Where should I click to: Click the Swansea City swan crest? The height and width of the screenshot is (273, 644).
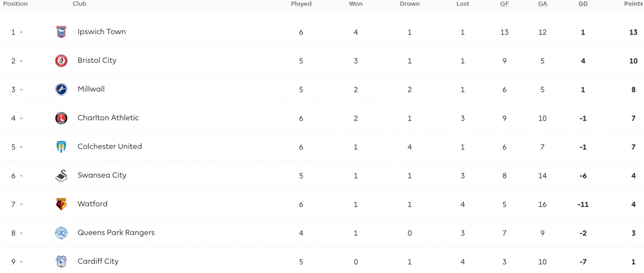(x=61, y=176)
